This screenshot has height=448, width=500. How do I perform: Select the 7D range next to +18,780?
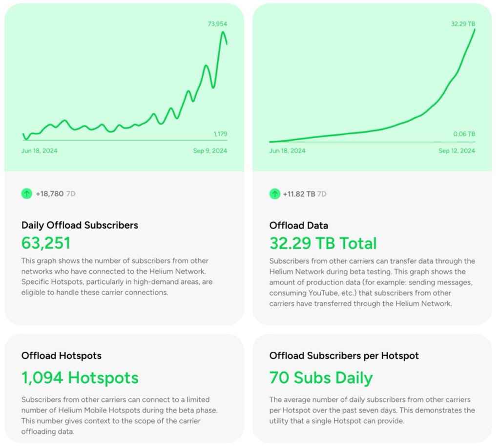point(71,194)
